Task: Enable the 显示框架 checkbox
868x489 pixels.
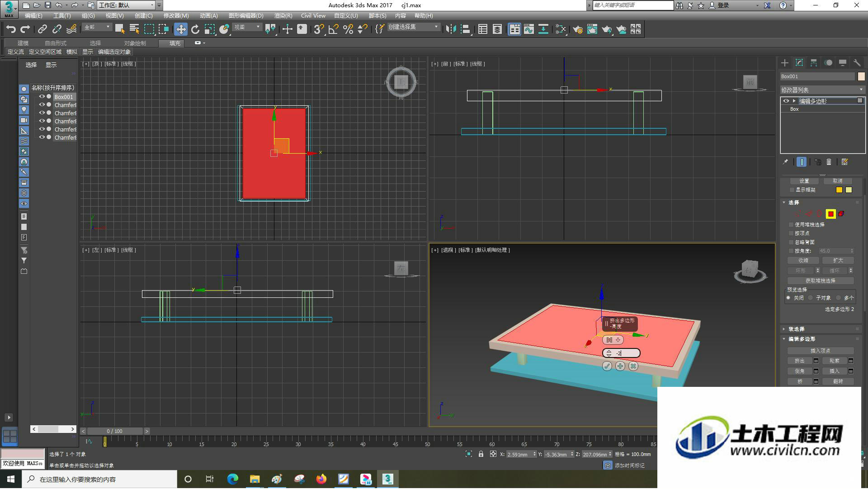Action: tap(792, 190)
